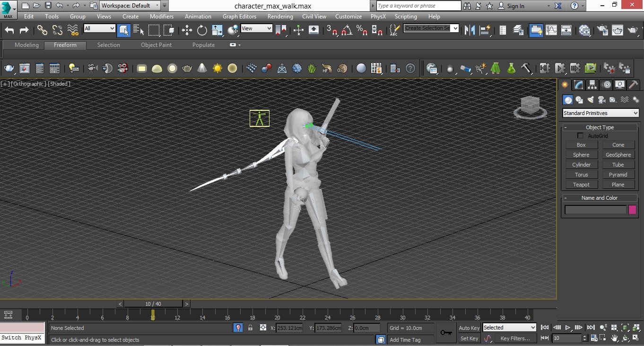Create a Teapot primitive button
Screen dimensions: 644x346
click(x=581, y=185)
